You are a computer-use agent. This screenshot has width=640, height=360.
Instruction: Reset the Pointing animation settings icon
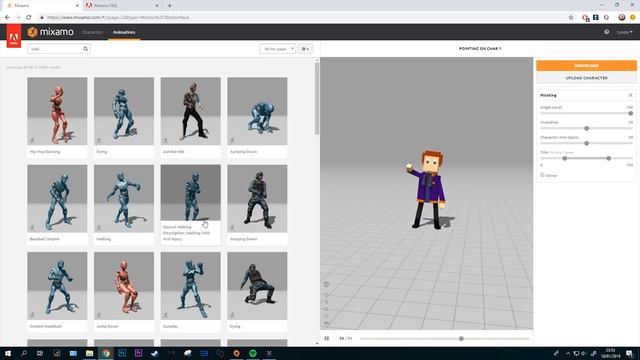(630, 95)
